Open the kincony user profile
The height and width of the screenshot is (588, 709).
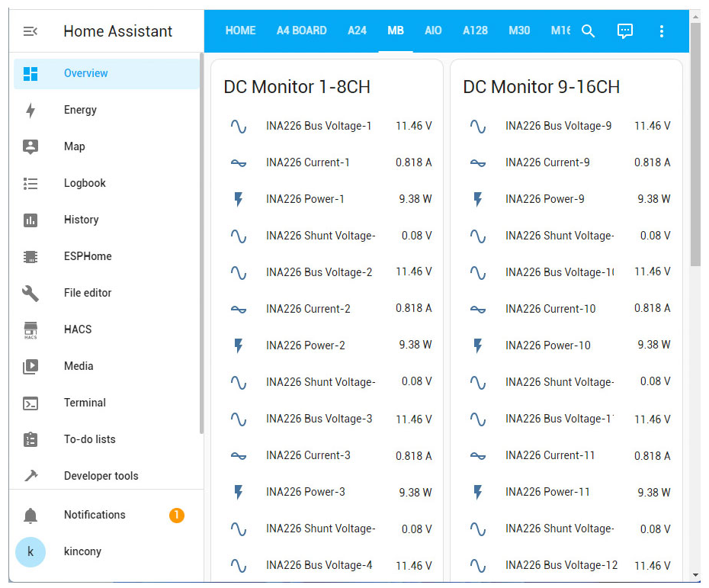(82, 551)
